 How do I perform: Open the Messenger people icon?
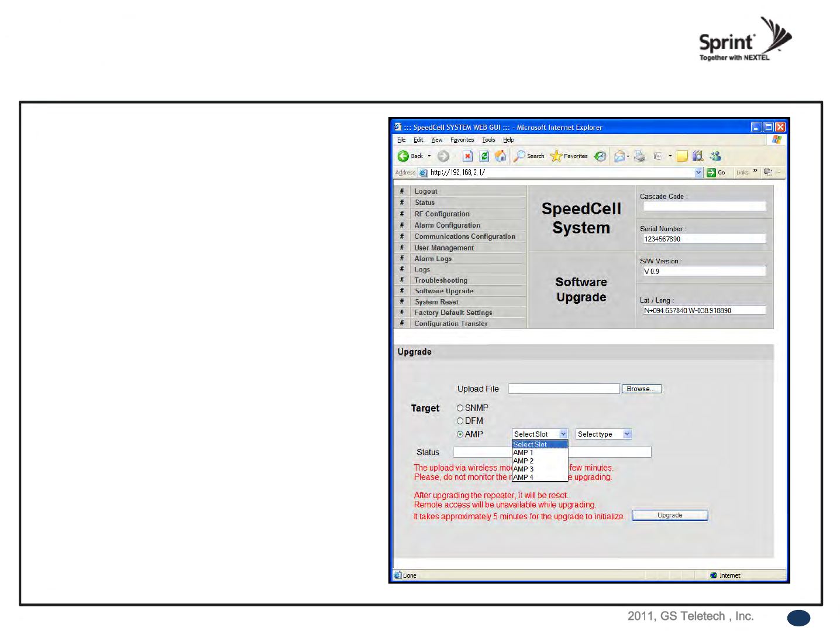pyautogui.click(x=715, y=156)
